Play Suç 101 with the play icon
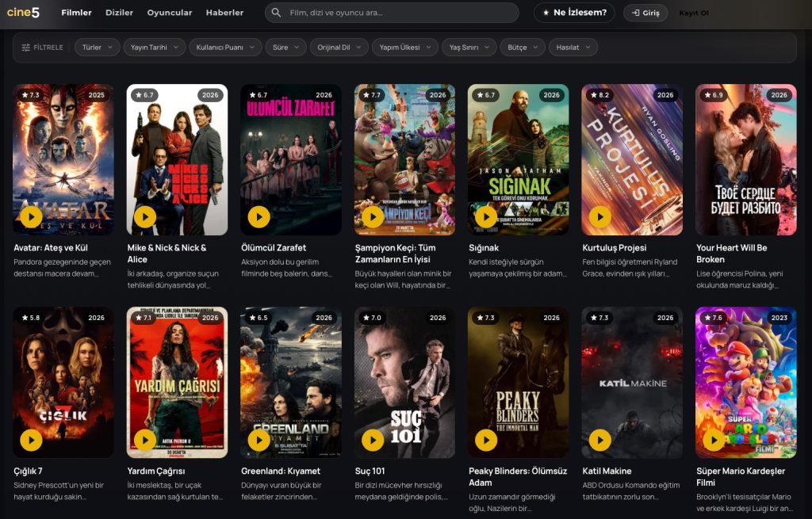Screen dimensions: 812x519 click(x=373, y=440)
